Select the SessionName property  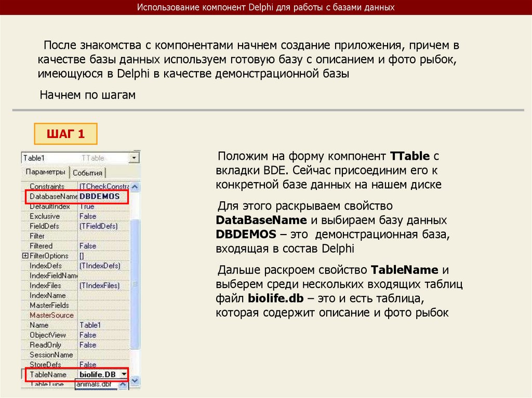[51, 354]
